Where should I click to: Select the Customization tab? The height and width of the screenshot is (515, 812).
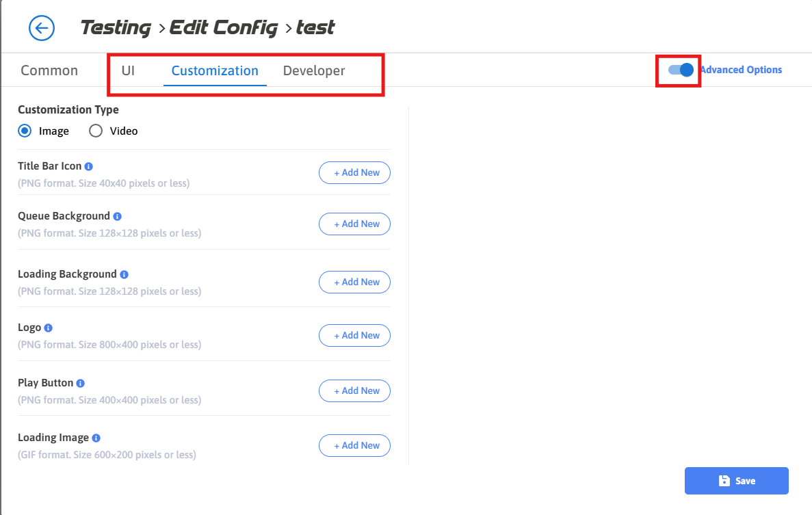point(215,70)
